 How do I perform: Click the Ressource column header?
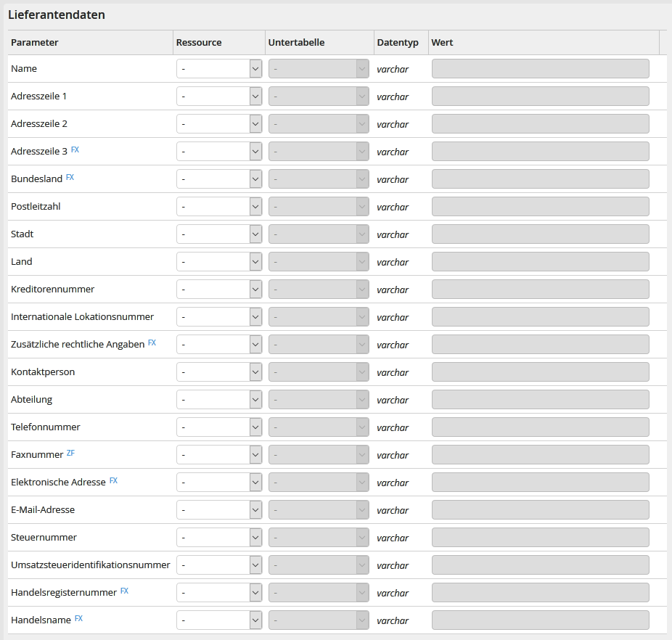(x=199, y=43)
